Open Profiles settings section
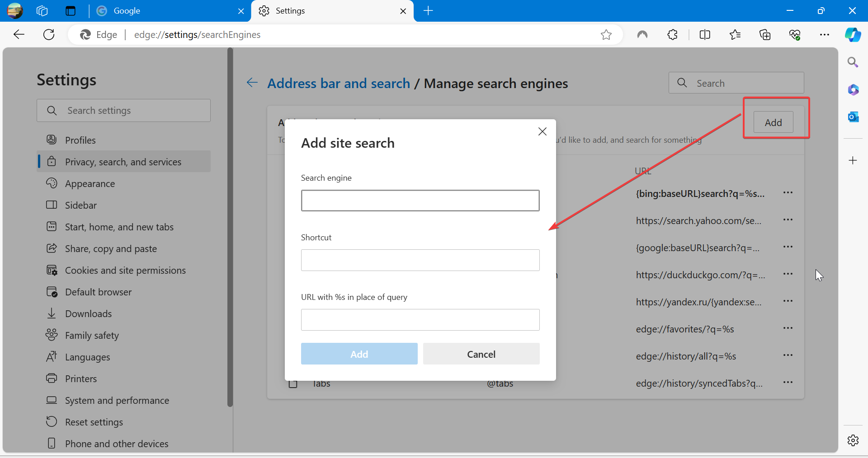The width and height of the screenshot is (868, 458). pos(123,140)
